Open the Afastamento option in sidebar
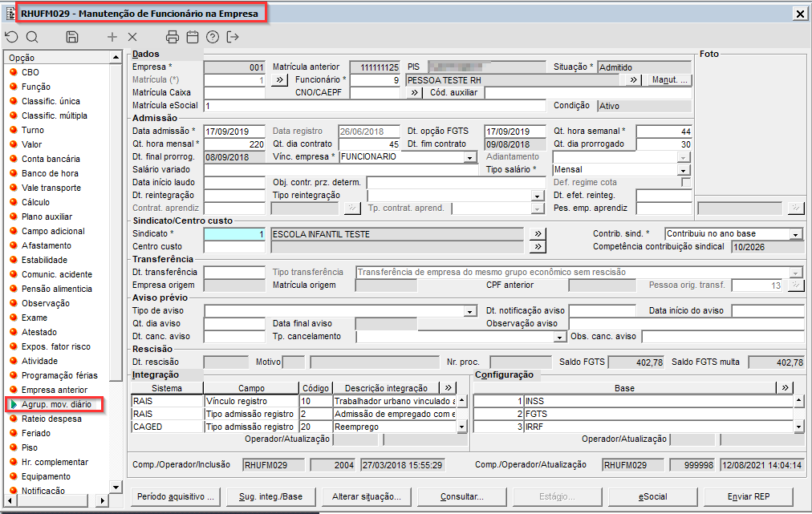Screen dimensions: 812x514 (47, 245)
